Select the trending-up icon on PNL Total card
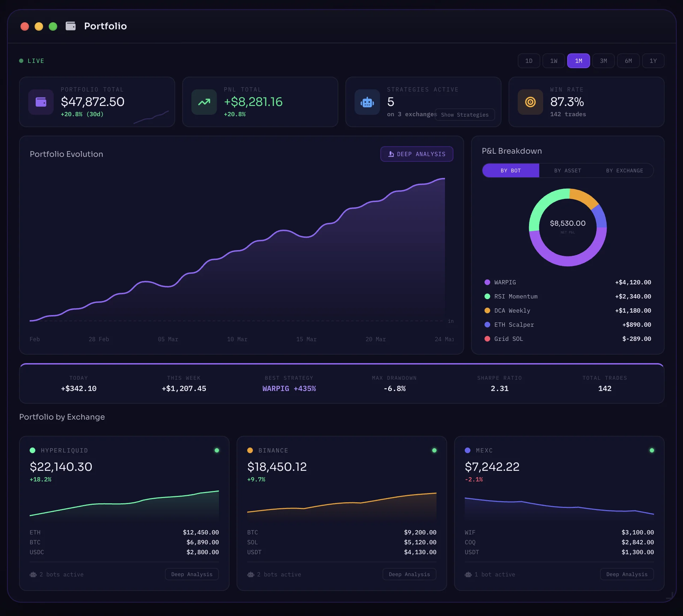The image size is (683, 616). (204, 102)
